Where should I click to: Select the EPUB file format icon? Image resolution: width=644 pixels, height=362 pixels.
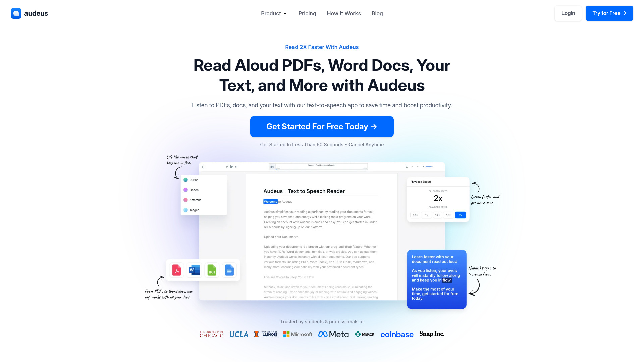[212, 270]
